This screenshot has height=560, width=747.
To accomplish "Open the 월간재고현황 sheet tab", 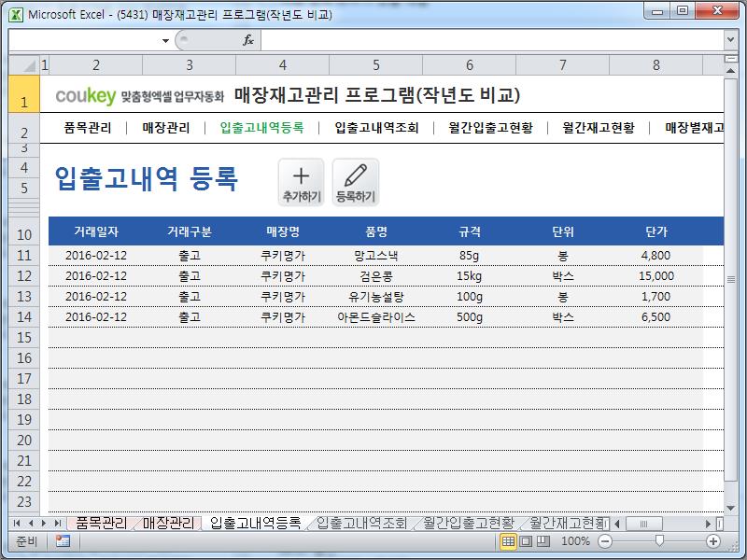I will click(567, 523).
